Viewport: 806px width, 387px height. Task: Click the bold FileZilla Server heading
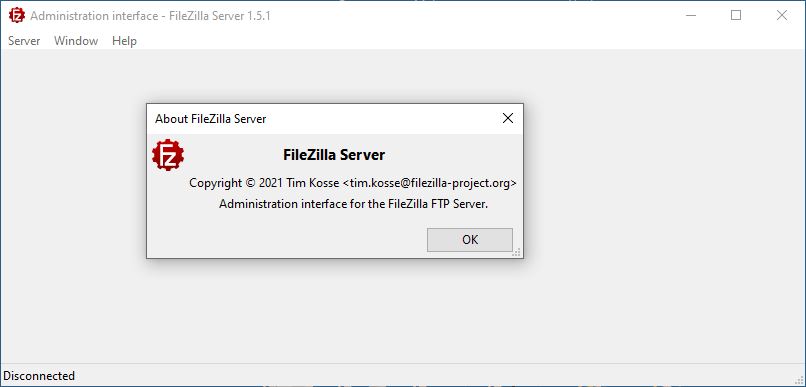[334, 155]
